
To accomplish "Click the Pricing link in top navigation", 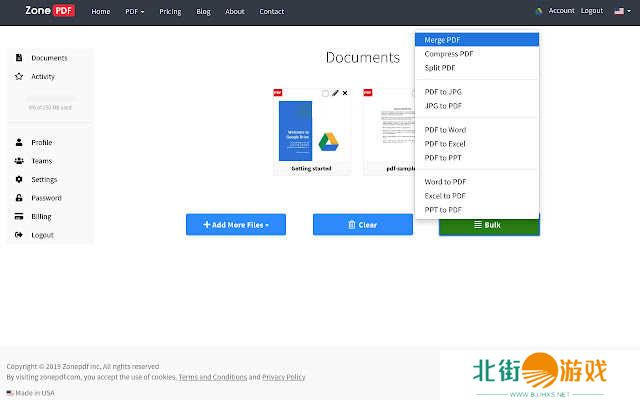I will click(170, 12).
